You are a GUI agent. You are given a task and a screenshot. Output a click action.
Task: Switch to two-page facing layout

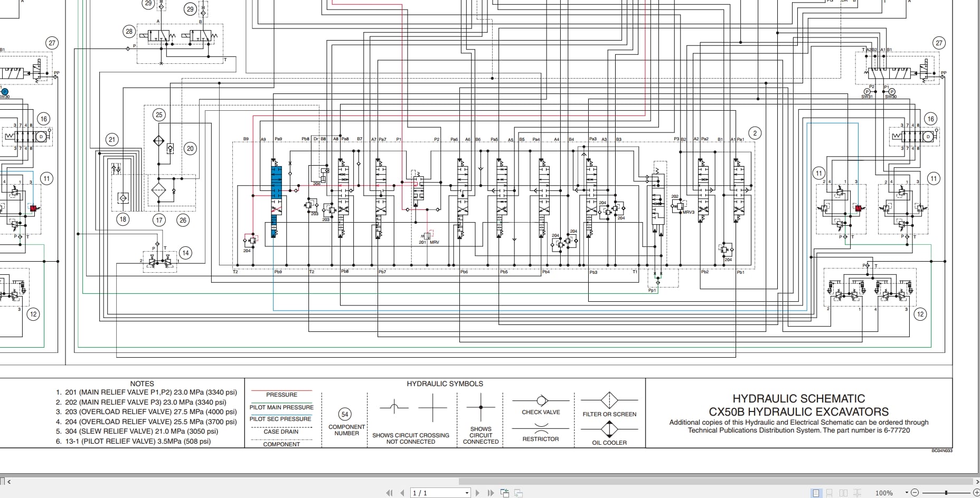pos(844,493)
